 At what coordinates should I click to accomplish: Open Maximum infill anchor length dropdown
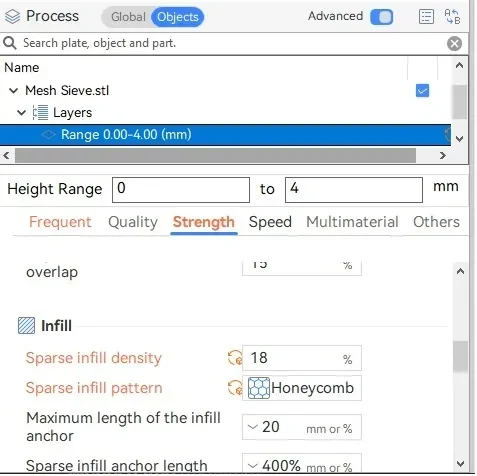[x=302, y=427]
